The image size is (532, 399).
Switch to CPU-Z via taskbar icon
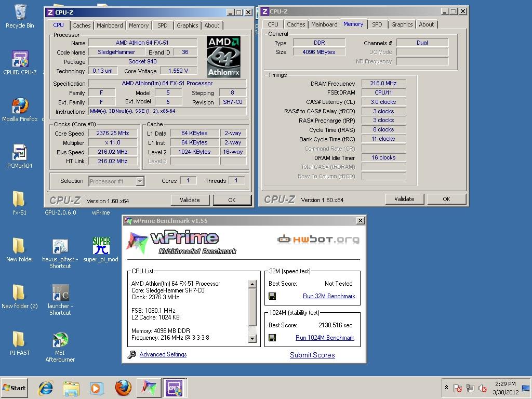point(174,388)
